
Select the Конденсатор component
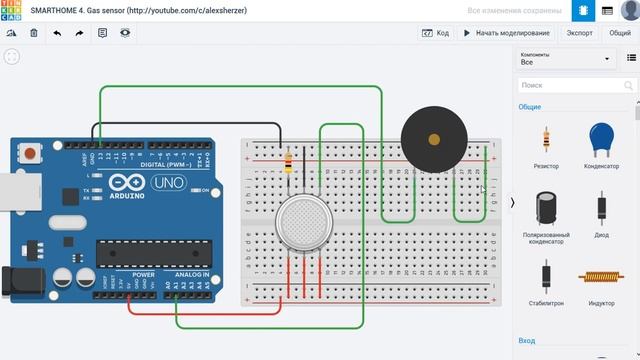(601, 146)
